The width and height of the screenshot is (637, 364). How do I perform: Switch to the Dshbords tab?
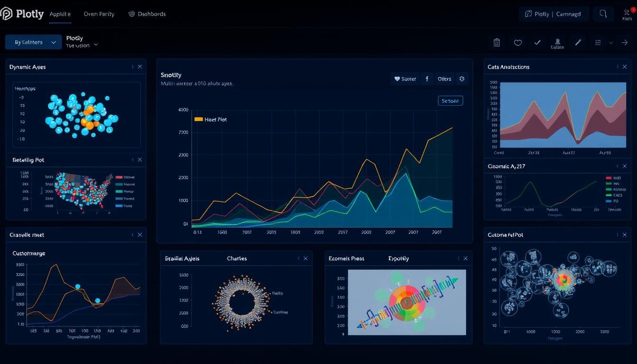[x=147, y=14]
